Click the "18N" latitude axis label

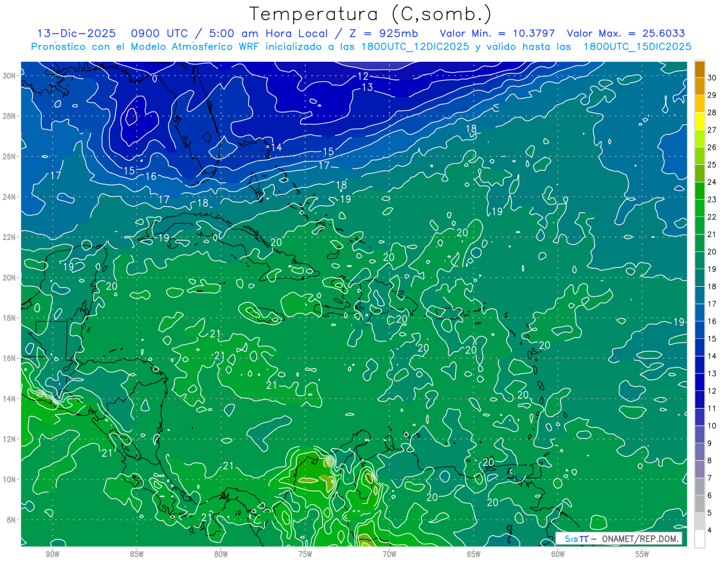point(10,318)
